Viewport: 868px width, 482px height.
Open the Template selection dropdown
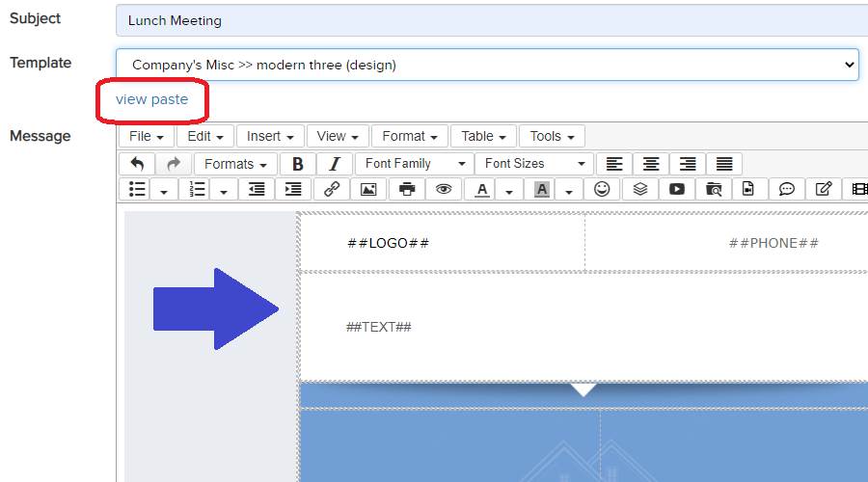coord(487,65)
